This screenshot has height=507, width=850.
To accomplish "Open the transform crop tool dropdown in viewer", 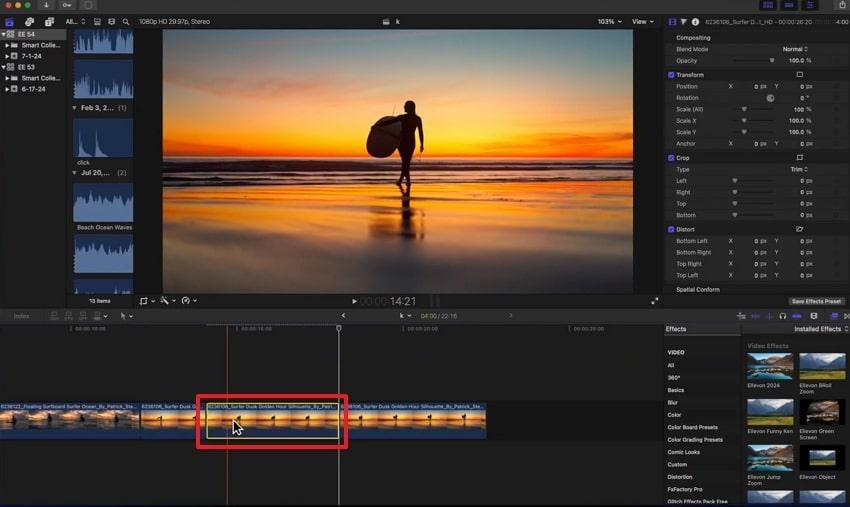I will pyautogui.click(x=147, y=300).
